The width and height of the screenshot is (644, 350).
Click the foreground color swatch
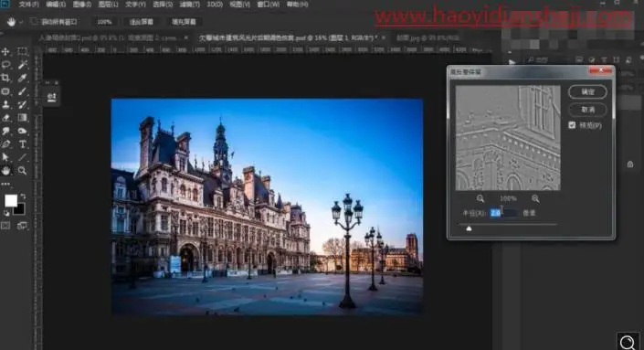click(x=11, y=200)
